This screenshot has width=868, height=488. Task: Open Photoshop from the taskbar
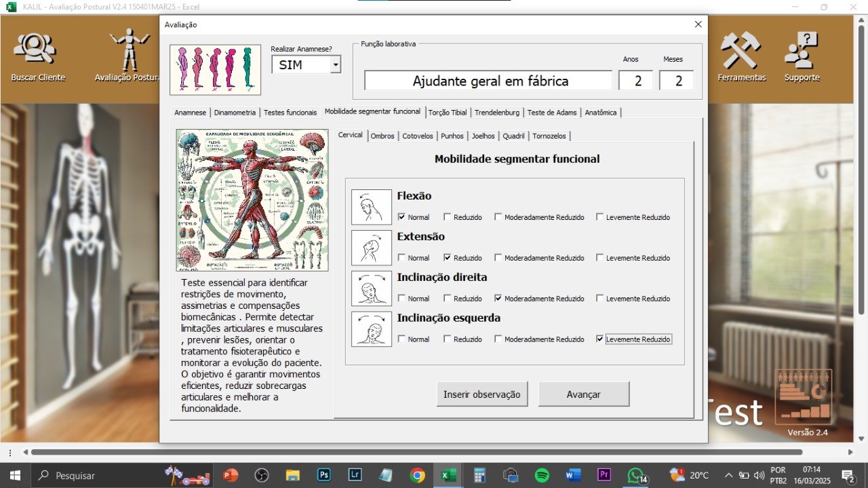click(x=324, y=475)
